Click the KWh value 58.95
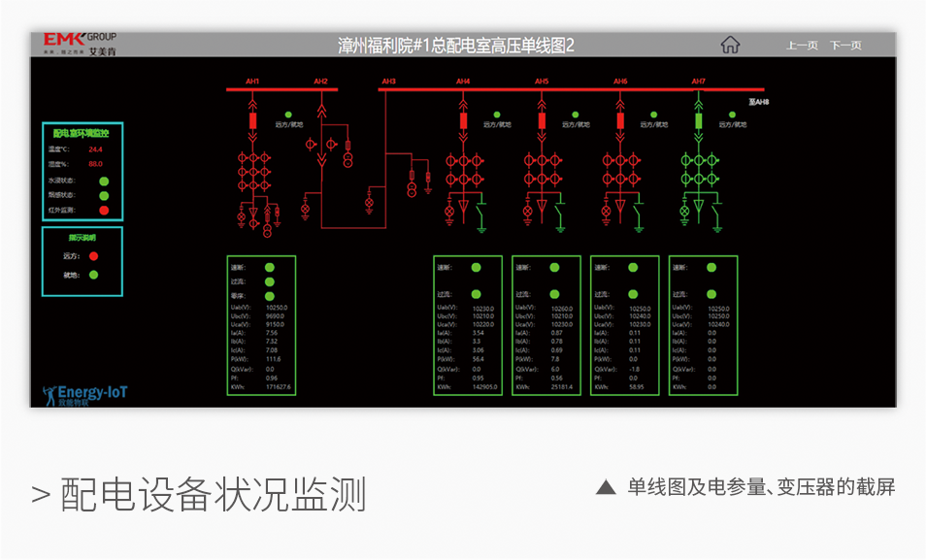Viewport: 926px width, 560px height. pyautogui.click(x=637, y=387)
